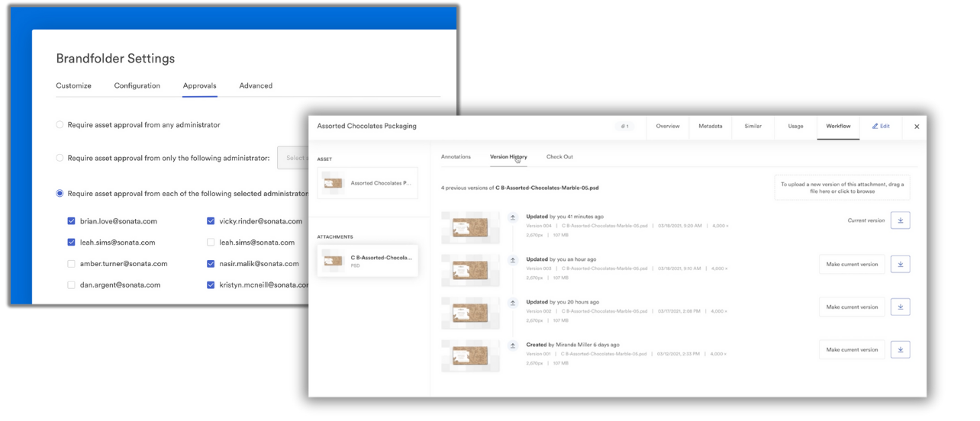This screenshot has height=421, width=980.
Task: Select 'Require asset approval from any administrator' radio
Action: 60,124
